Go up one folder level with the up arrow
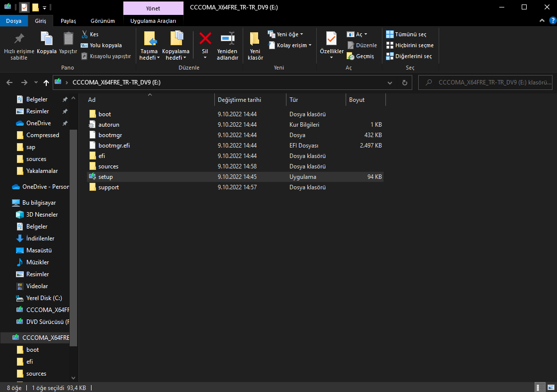The width and height of the screenshot is (557, 392). coord(46,82)
